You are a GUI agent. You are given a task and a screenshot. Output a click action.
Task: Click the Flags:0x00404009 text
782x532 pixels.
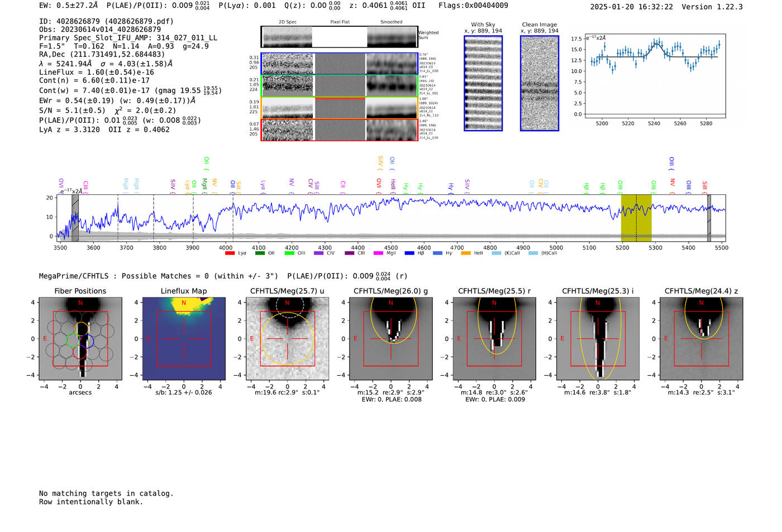tap(474, 6)
